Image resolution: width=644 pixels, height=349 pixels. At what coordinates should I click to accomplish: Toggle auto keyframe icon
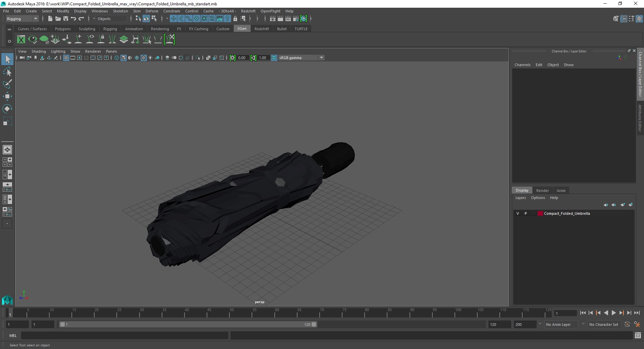point(627,325)
